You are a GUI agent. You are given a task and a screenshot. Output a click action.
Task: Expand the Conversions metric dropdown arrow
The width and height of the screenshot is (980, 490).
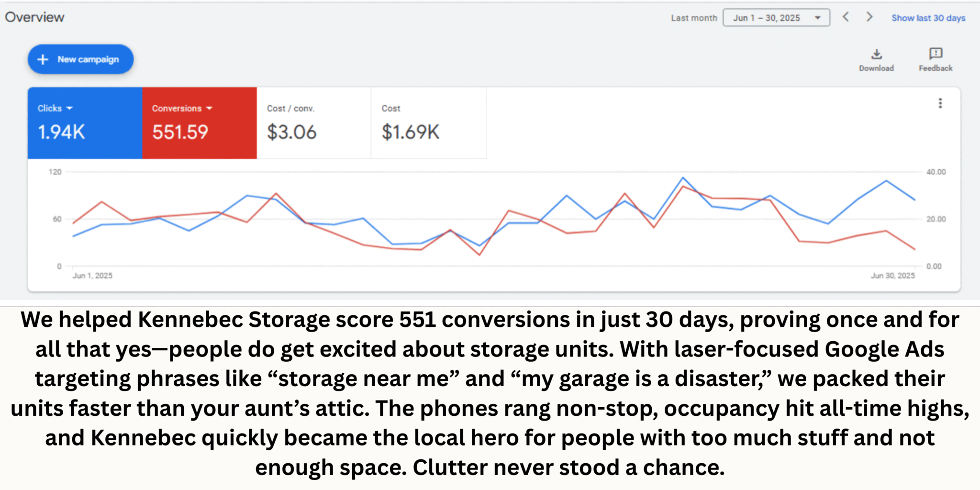tap(210, 109)
